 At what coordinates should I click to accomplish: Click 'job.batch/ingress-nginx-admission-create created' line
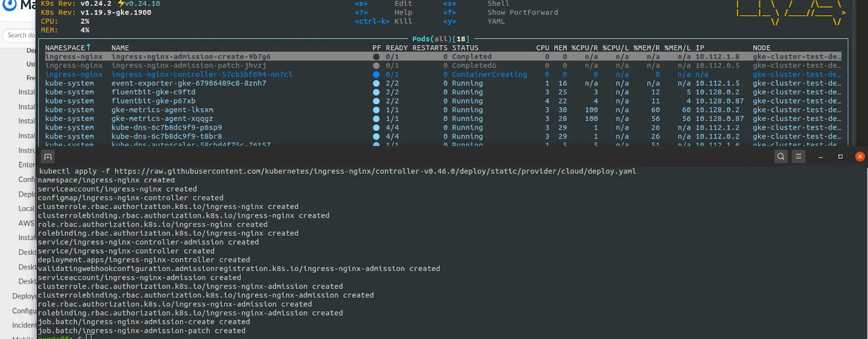(144, 322)
